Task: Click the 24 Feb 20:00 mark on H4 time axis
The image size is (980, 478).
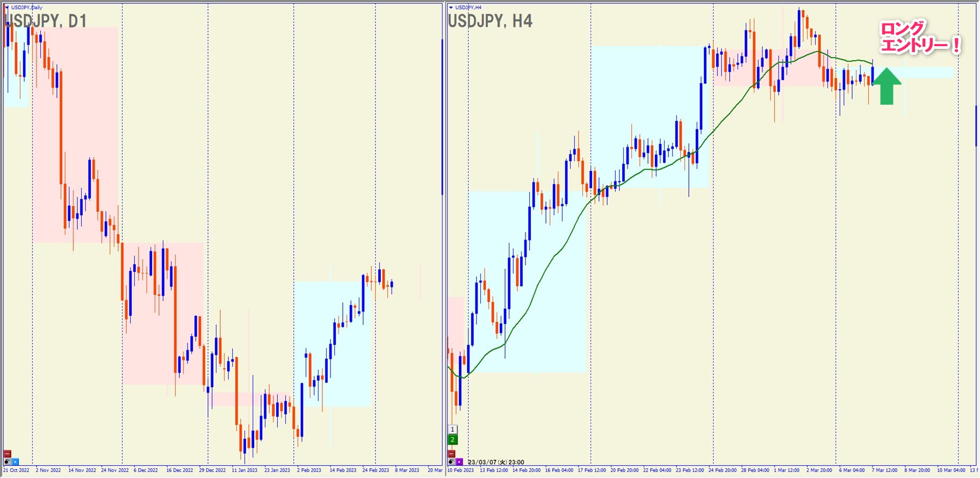Action: (722, 470)
